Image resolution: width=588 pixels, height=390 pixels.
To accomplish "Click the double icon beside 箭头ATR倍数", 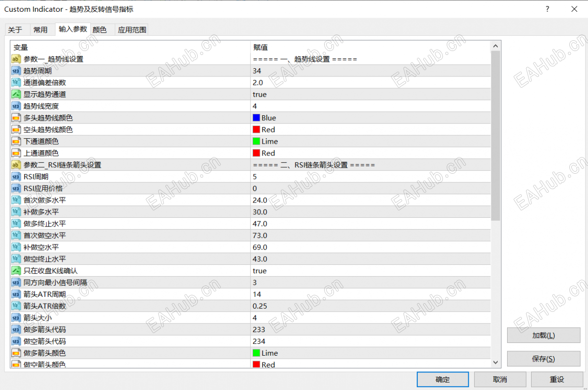I will tap(16, 306).
